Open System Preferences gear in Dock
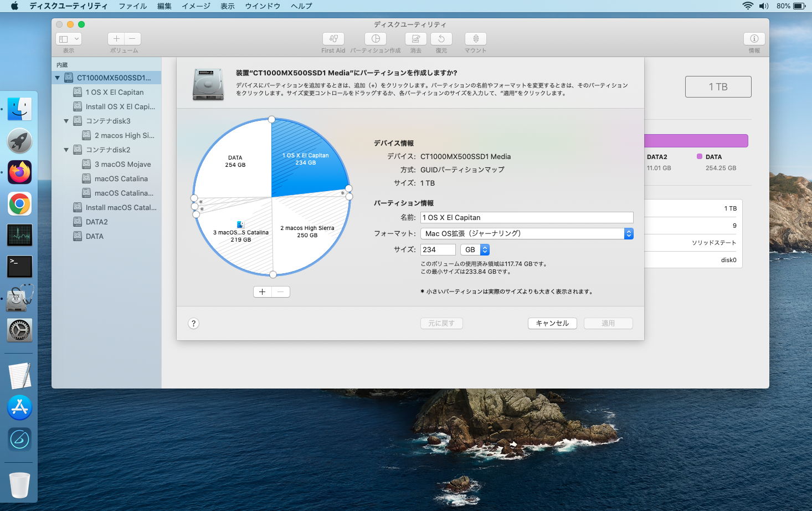This screenshot has height=511, width=812. (19, 330)
